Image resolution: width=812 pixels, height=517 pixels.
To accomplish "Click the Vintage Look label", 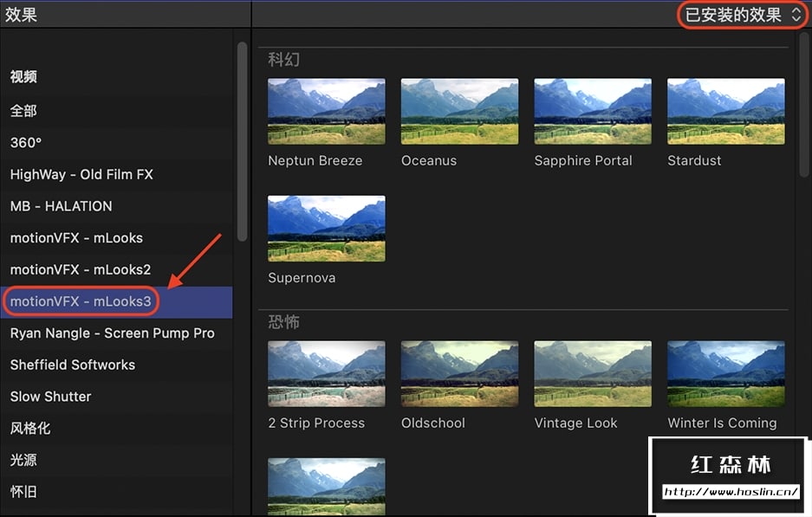I will point(575,423).
